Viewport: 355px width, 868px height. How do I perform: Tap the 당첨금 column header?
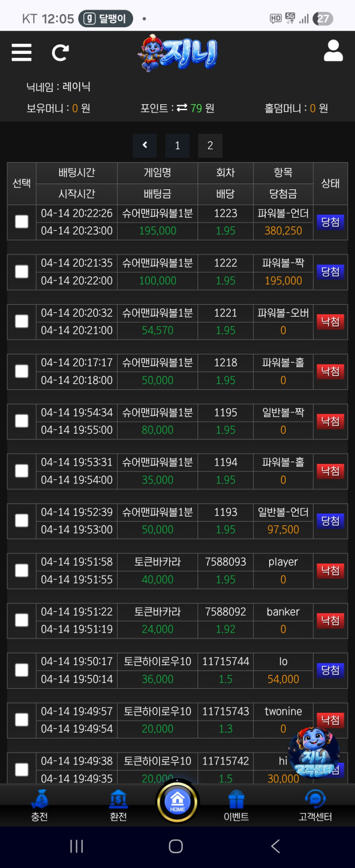283,193
